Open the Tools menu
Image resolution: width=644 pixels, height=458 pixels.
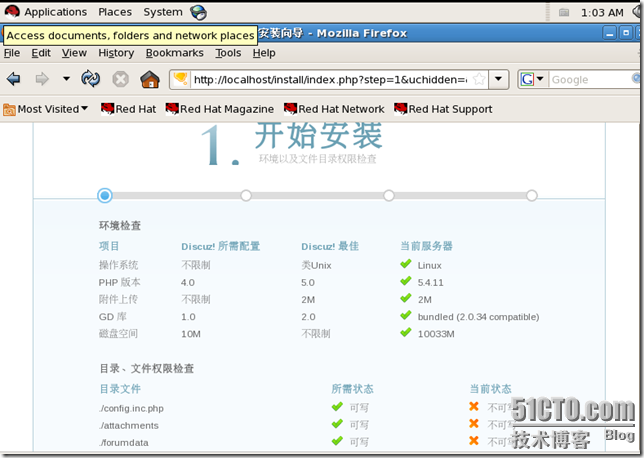click(228, 53)
